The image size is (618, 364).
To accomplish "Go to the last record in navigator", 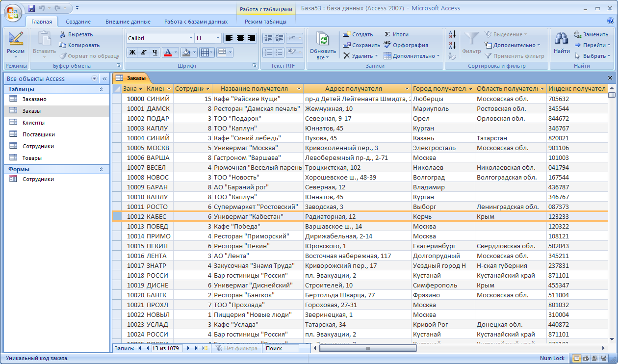I will [x=196, y=348].
